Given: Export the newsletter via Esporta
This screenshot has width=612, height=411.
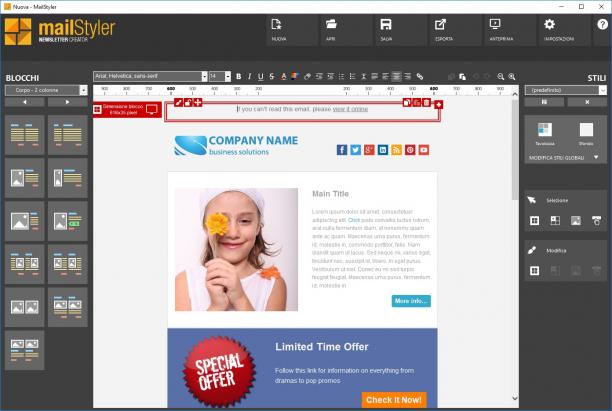Looking at the screenshot, I should click(x=440, y=24).
